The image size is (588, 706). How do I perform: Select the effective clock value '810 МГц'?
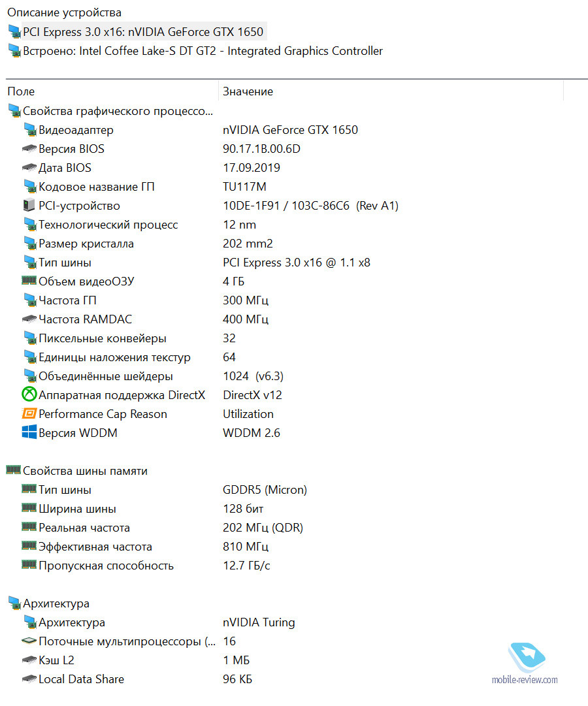point(246,547)
